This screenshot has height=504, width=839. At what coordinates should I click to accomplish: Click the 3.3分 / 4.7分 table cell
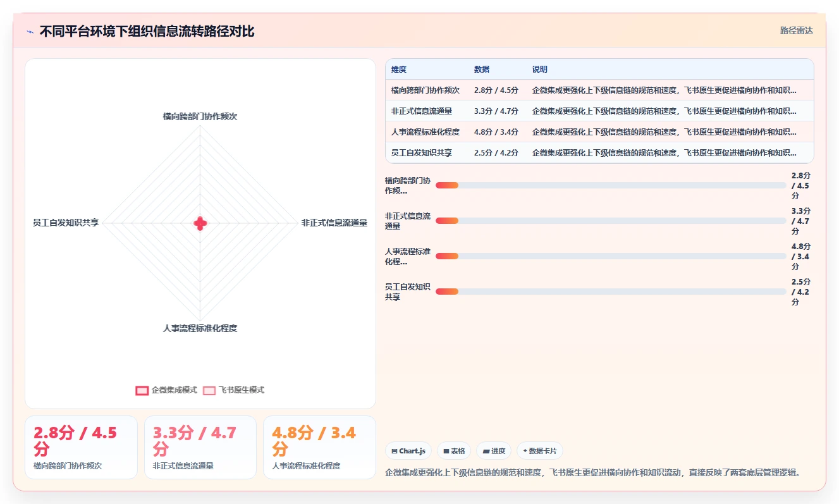point(496,111)
